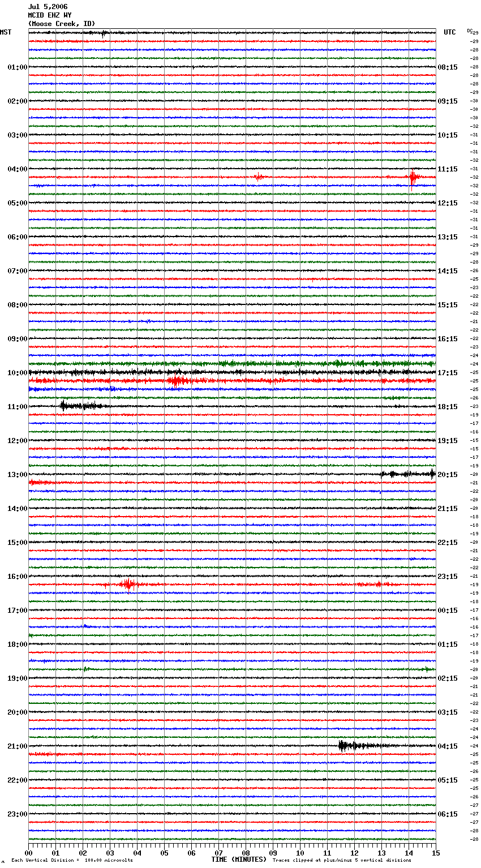Screen dimensions: 481x868
Task: Click the '23:15' UTC time label
Action: pos(448,577)
